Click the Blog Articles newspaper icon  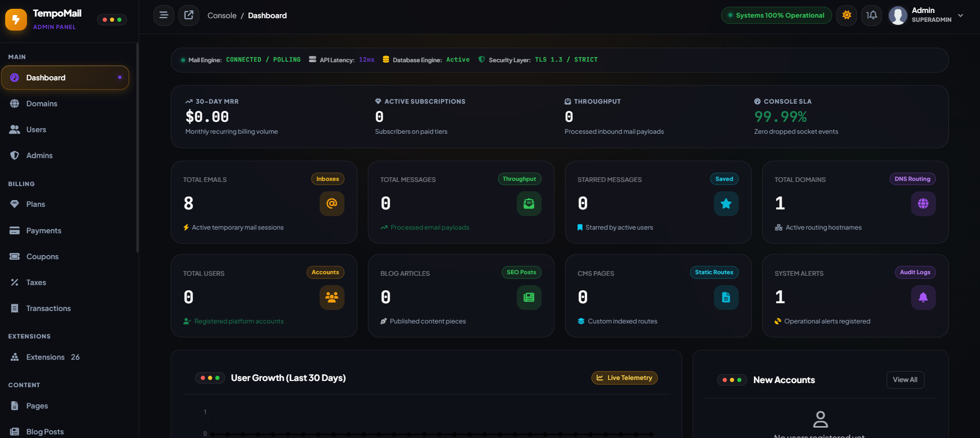tap(529, 298)
